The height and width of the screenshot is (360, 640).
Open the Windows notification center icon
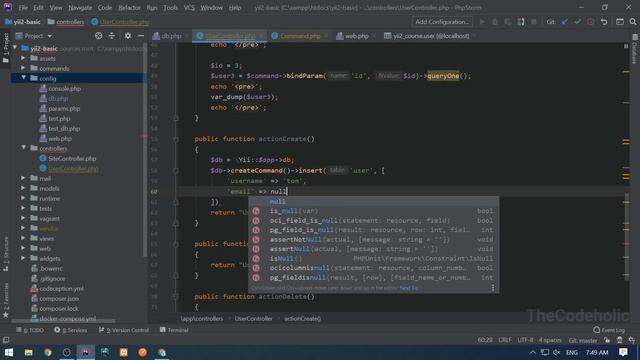[623, 352]
